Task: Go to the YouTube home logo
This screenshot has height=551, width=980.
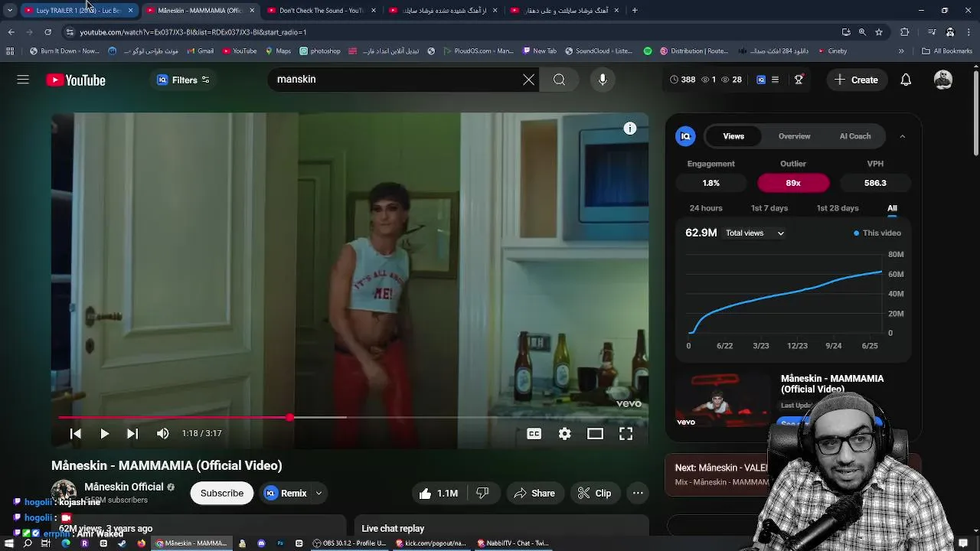Action: [x=76, y=80]
